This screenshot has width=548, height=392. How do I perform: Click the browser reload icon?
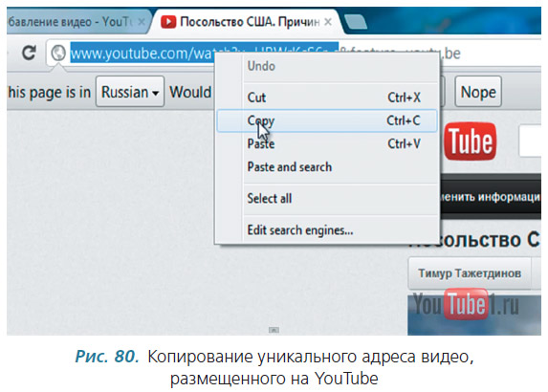[29, 53]
